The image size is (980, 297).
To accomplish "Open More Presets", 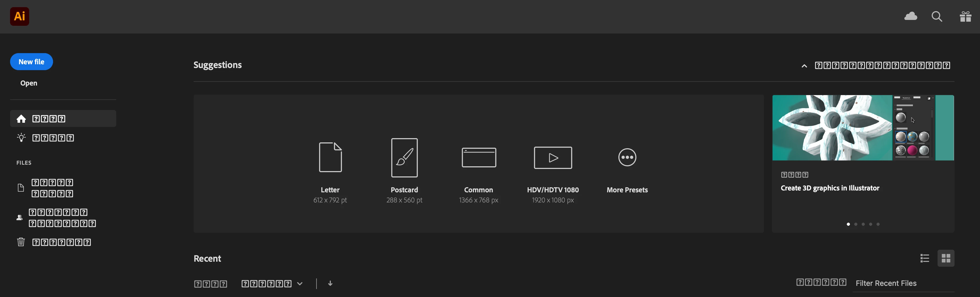I will point(627,158).
